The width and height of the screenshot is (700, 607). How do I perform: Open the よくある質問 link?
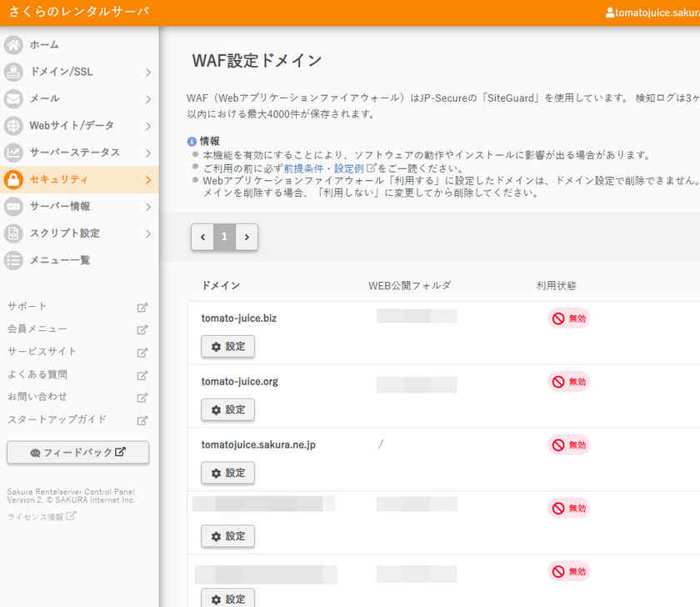37,374
